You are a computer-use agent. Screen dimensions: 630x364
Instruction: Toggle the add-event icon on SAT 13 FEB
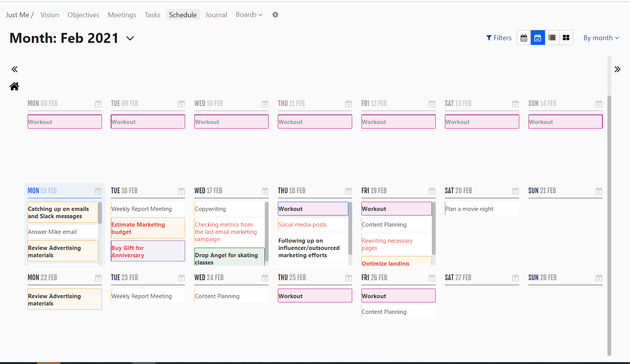click(x=515, y=103)
